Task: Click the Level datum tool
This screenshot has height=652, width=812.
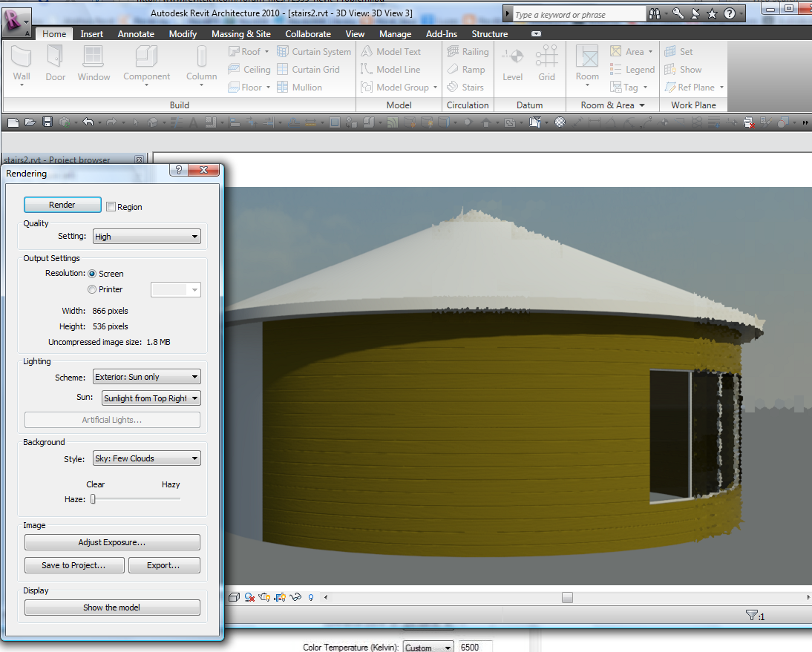Action: [512, 63]
